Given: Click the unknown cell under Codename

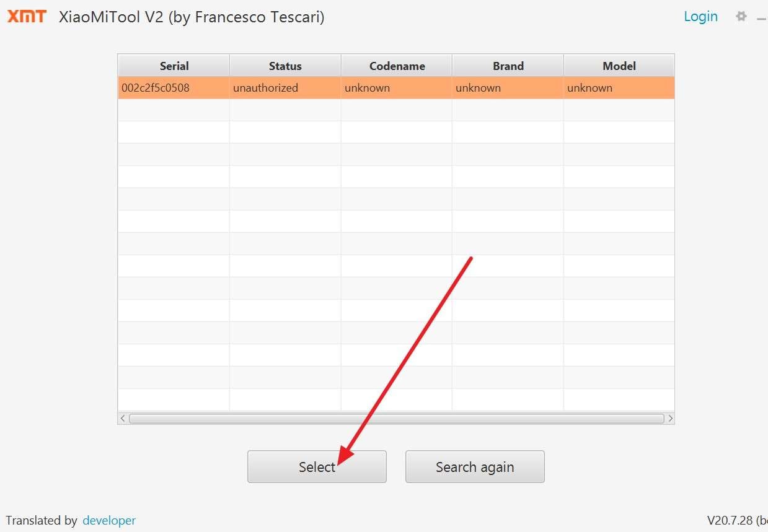Looking at the screenshot, I should (x=397, y=88).
